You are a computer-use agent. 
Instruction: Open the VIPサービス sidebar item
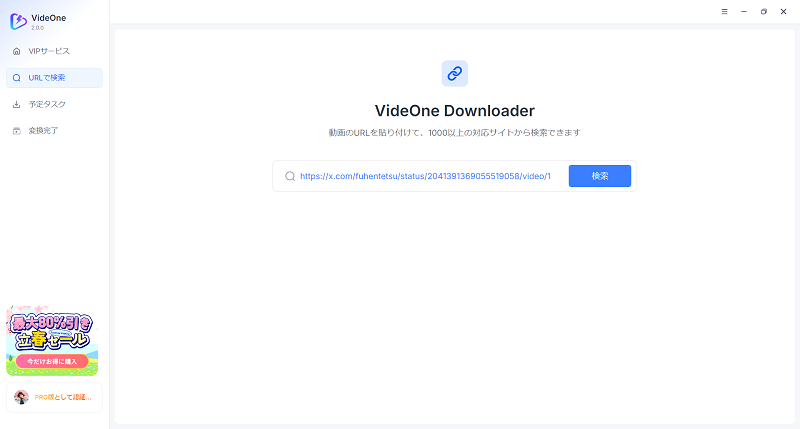(x=54, y=51)
